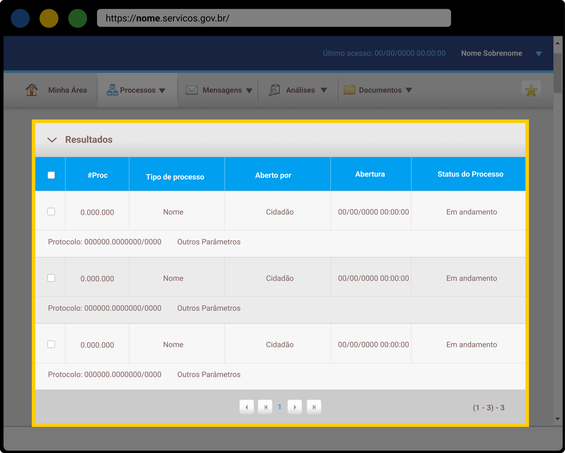Open the Nome Sobrenome user dropdown arrow
The width and height of the screenshot is (565, 453).
coord(538,54)
